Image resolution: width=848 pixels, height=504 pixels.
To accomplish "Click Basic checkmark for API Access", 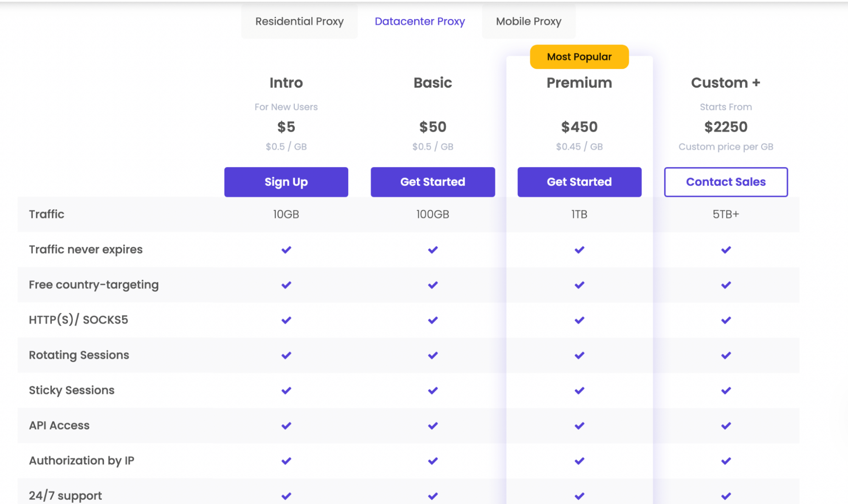I will pos(432,426).
